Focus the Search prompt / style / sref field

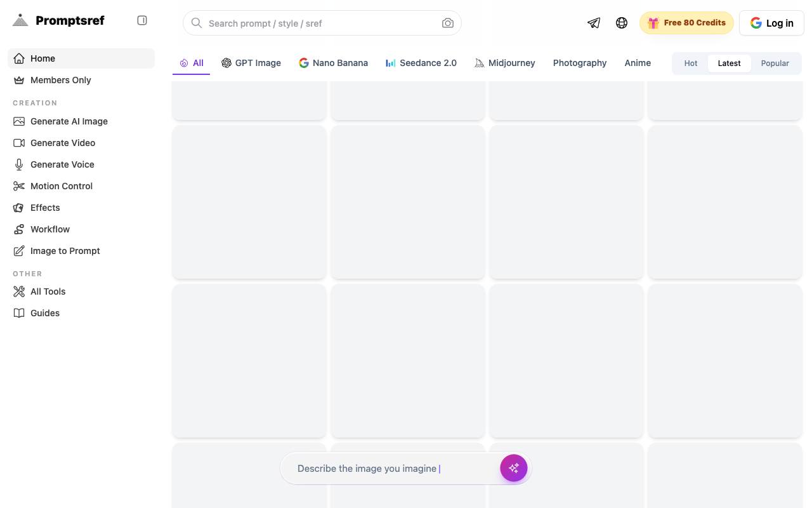coord(322,23)
